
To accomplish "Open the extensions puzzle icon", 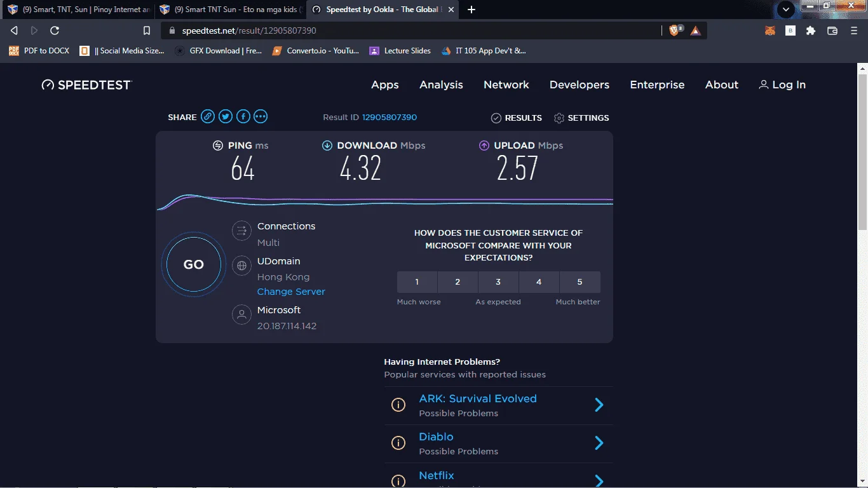I will (x=811, y=30).
